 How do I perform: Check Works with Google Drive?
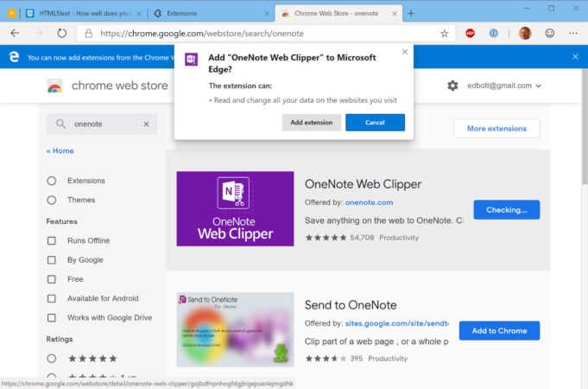pos(52,317)
